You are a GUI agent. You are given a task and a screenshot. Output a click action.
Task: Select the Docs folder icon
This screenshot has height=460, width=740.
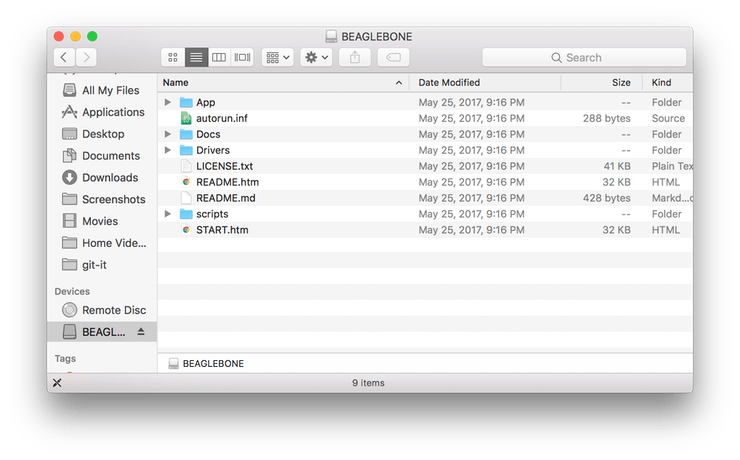pyautogui.click(x=186, y=134)
